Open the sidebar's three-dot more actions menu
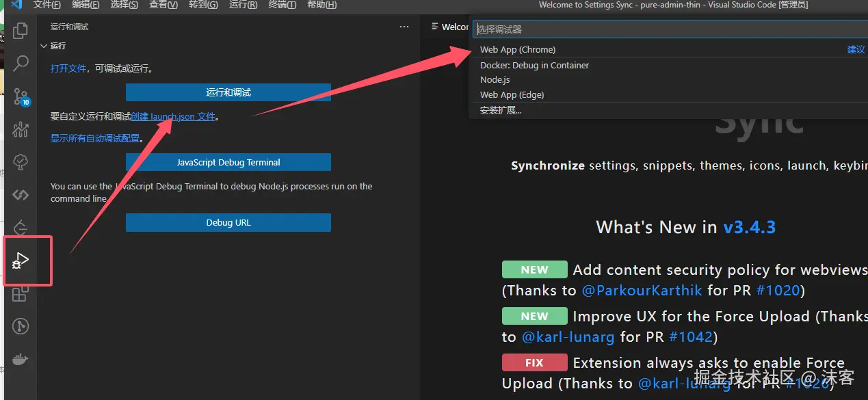 (x=404, y=27)
